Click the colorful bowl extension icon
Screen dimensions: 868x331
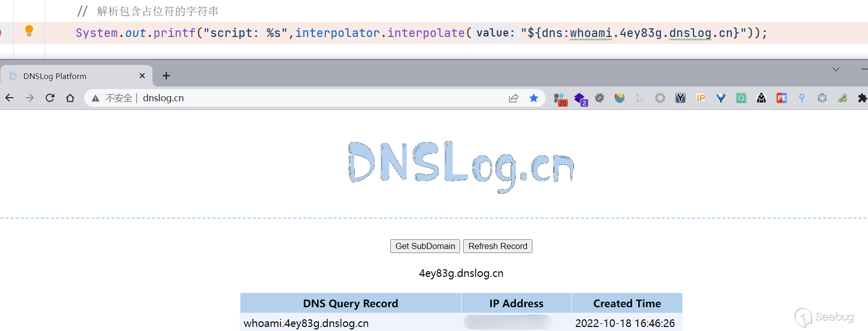(x=619, y=98)
